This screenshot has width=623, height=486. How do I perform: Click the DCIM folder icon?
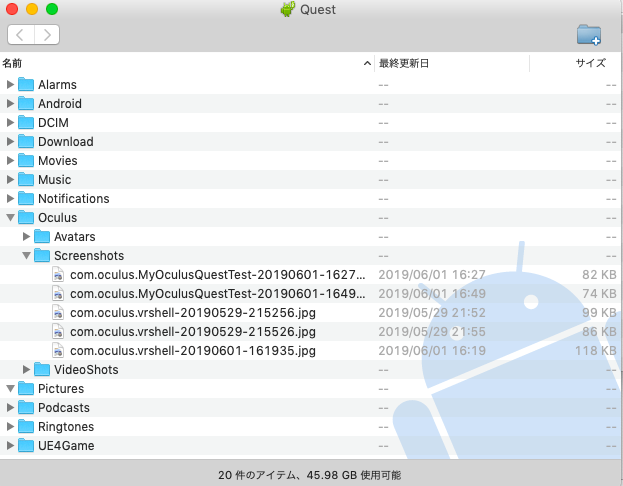click(x=26, y=122)
